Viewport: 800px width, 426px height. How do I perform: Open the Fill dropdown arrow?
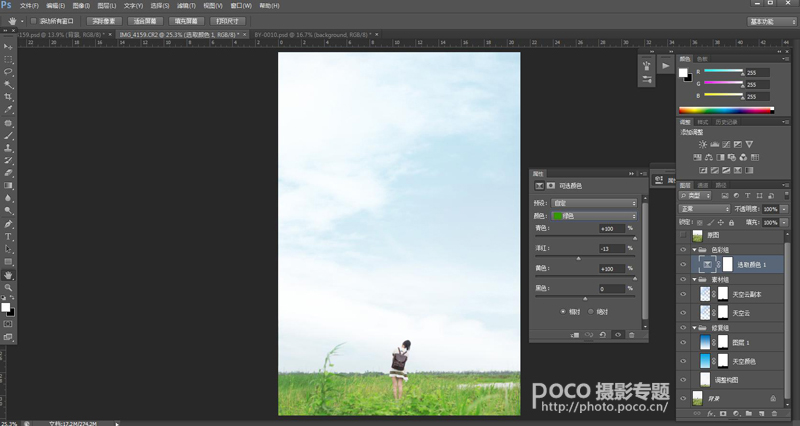point(784,223)
